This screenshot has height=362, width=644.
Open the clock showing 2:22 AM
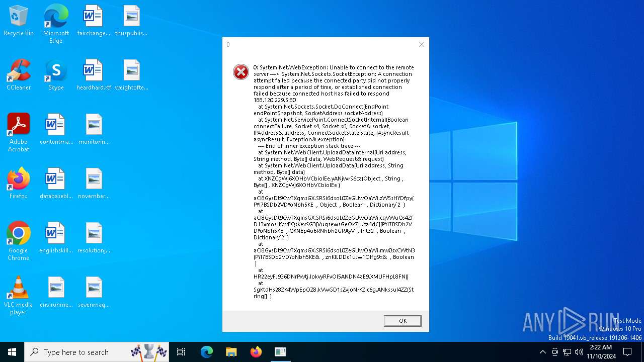tap(601, 352)
